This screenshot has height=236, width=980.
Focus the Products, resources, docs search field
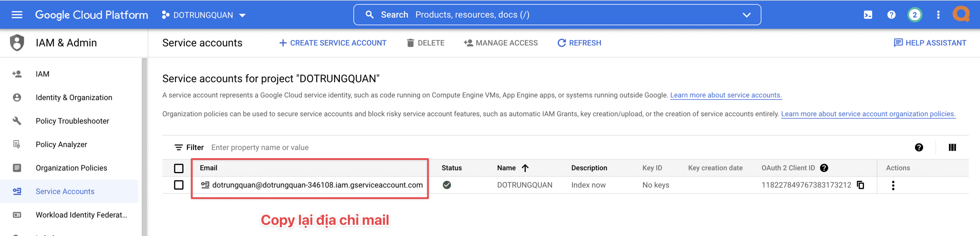(x=557, y=15)
